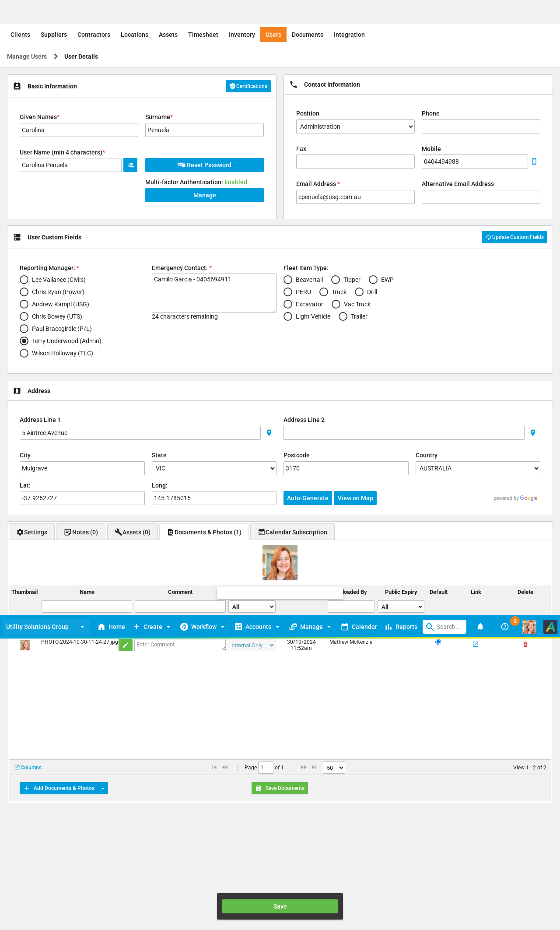Click the help question mark icon
This screenshot has width=560, height=930.
click(x=505, y=627)
